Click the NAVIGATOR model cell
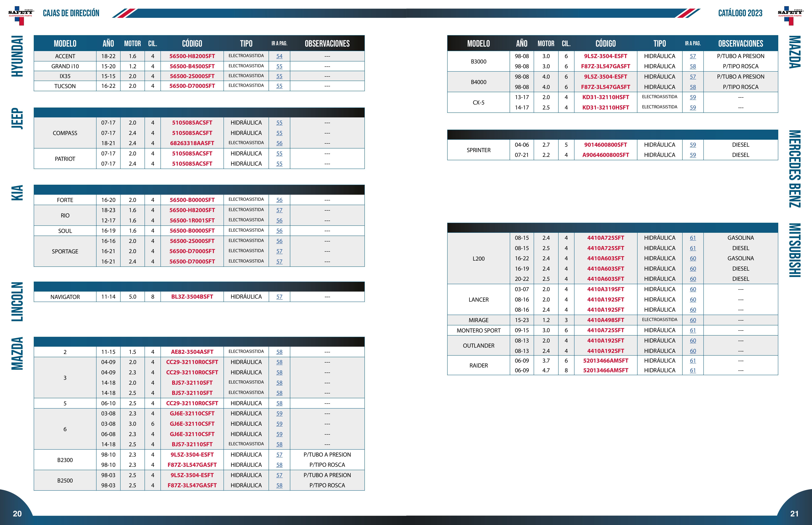812x525 pixels. coord(65,297)
